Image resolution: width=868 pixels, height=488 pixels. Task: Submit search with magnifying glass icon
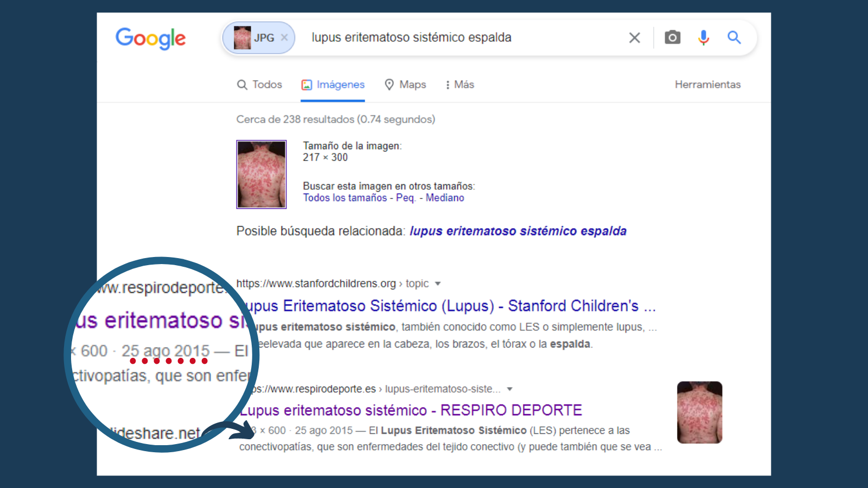[x=734, y=37]
